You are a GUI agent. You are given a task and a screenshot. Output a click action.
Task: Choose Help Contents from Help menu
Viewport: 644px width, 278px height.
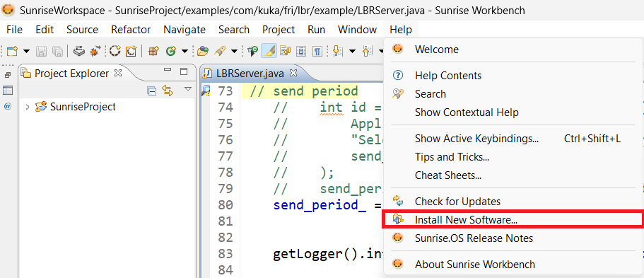[513, 76]
